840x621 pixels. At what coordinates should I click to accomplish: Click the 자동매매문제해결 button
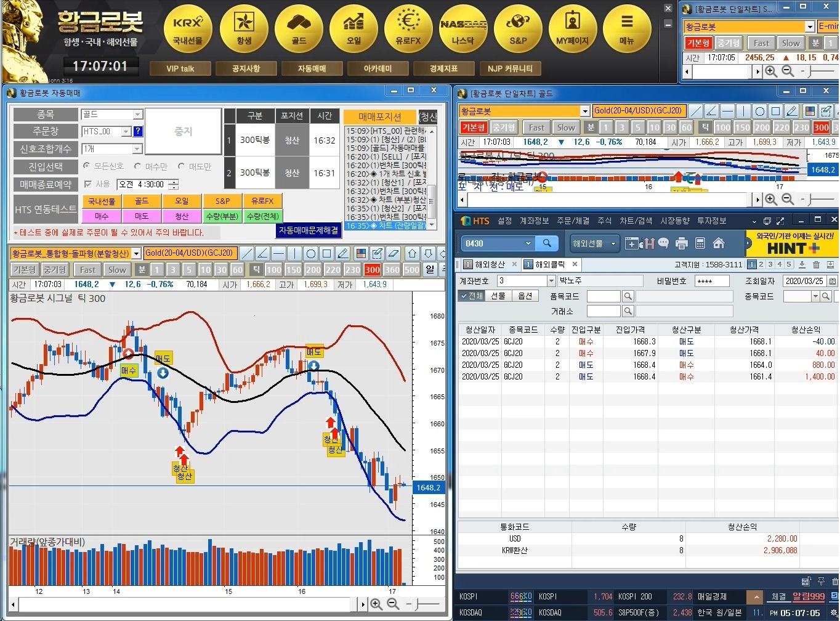[309, 230]
